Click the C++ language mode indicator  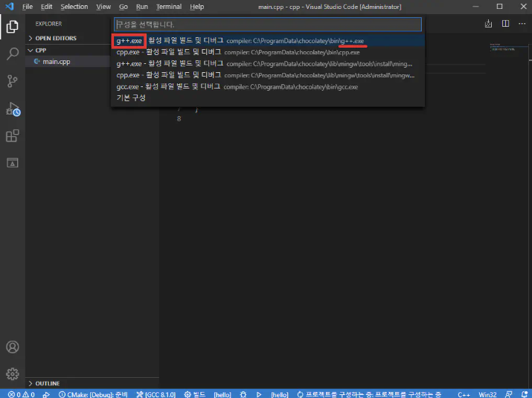(464, 394)
